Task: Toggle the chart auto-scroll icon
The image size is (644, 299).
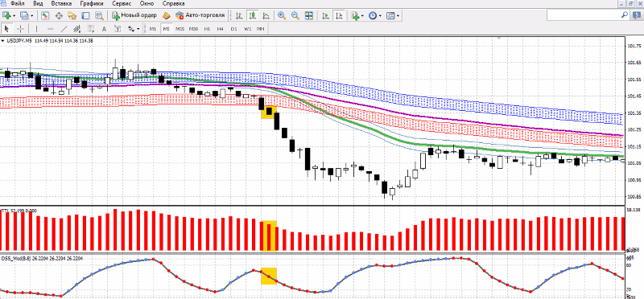Action: tap(325, 15)
